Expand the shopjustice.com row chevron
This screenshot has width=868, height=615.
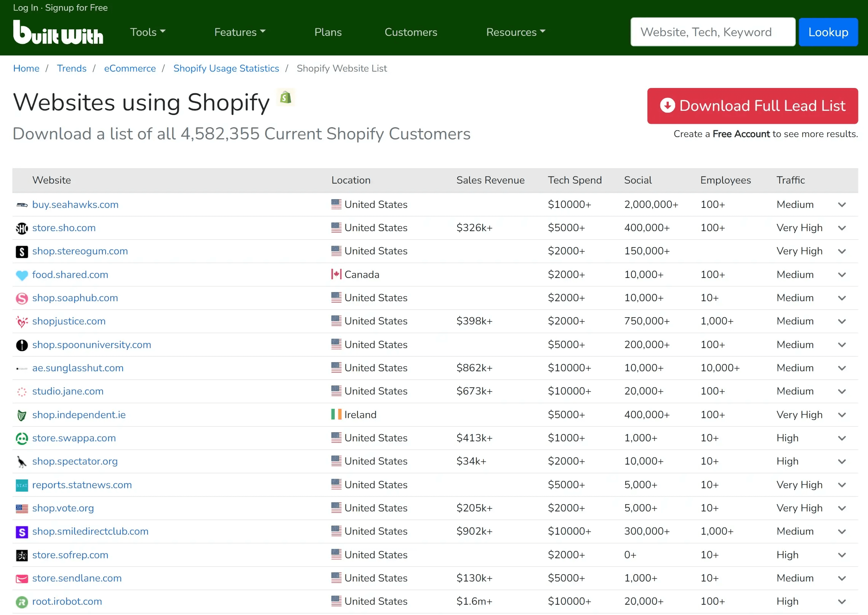(842, 321)
